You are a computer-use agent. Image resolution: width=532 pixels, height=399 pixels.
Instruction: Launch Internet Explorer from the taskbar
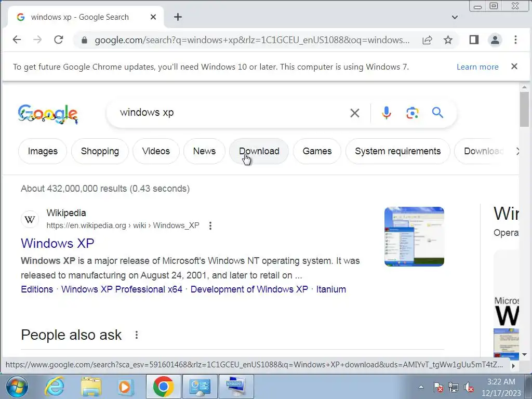tap(55, 387)
